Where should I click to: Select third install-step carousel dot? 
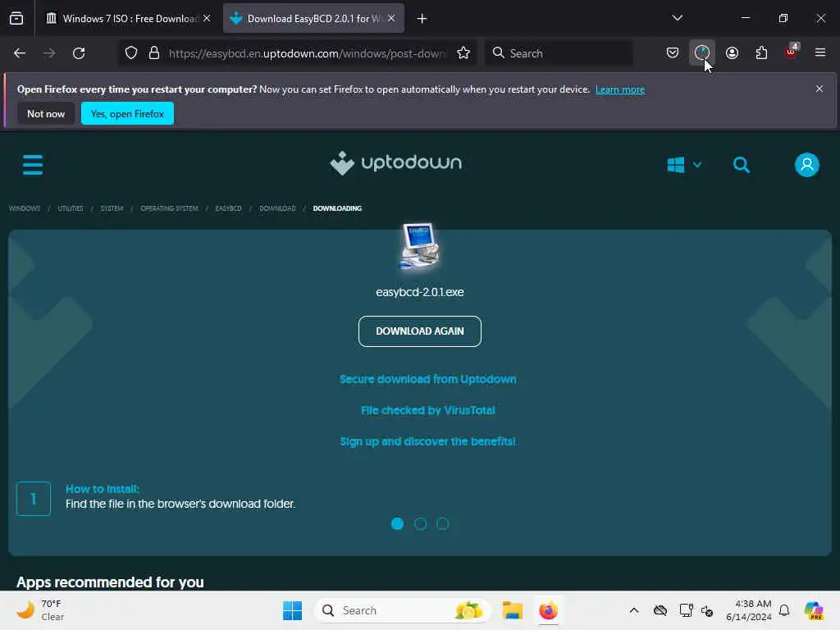[442, 523]
